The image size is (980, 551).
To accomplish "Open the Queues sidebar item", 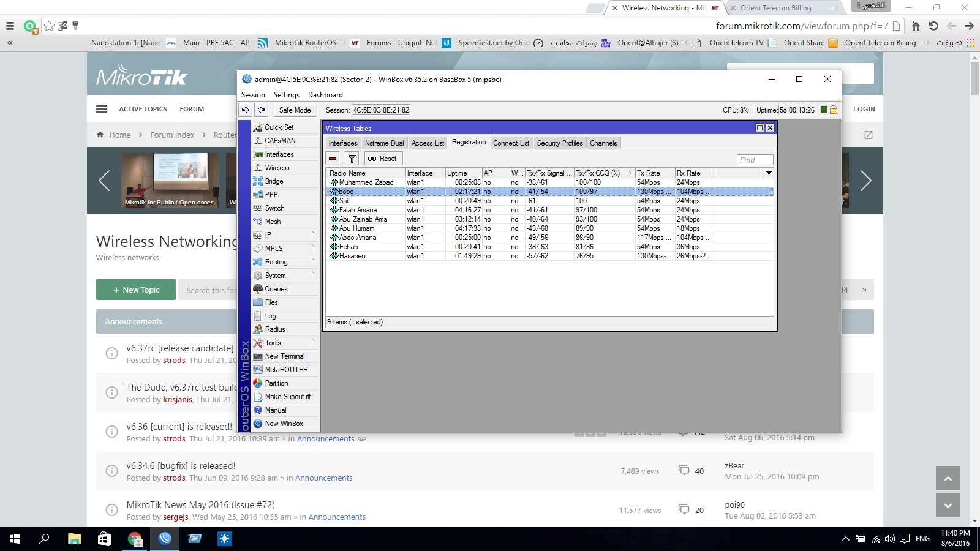I will click(x=276, y=289).
